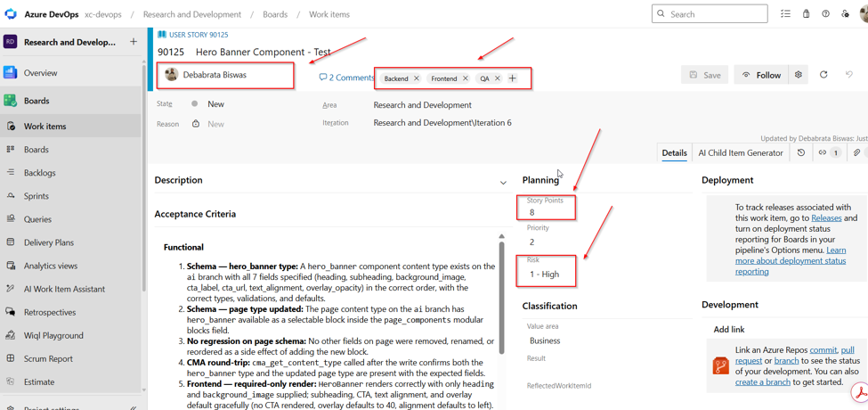Collapse the Description section chevron
The width and height of the screenshot is (868, 410).
pyautogui.click(x=503, y=183)
